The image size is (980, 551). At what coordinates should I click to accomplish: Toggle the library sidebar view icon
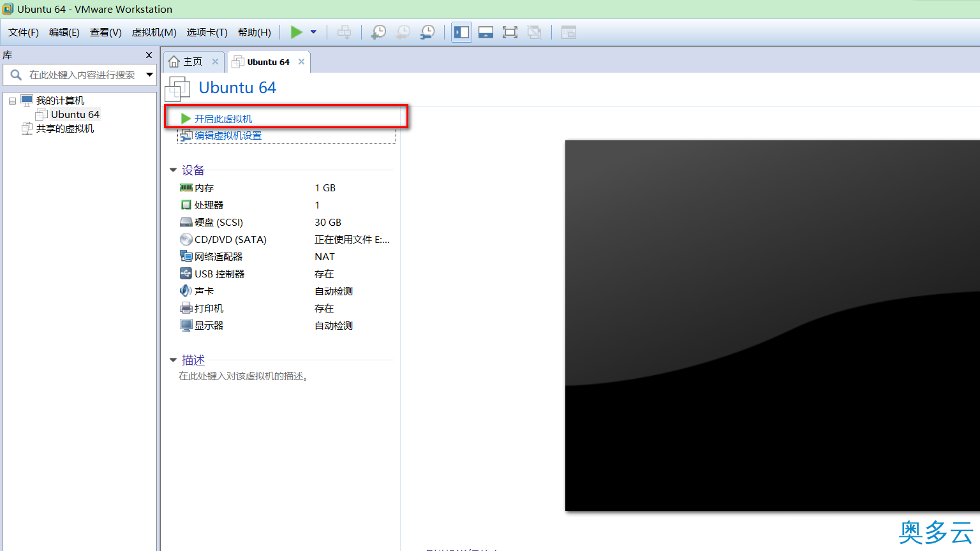click(x=461, y=32)
